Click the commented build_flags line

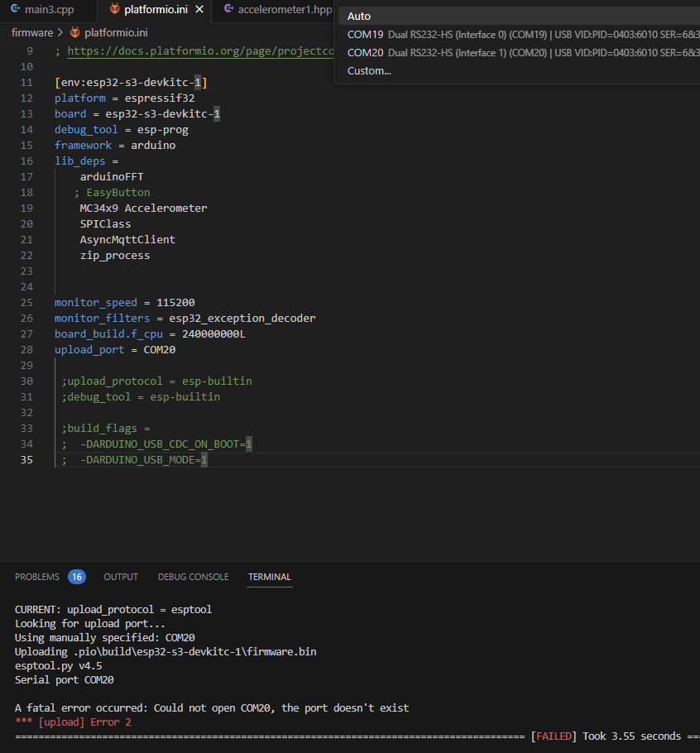point(106,429)
